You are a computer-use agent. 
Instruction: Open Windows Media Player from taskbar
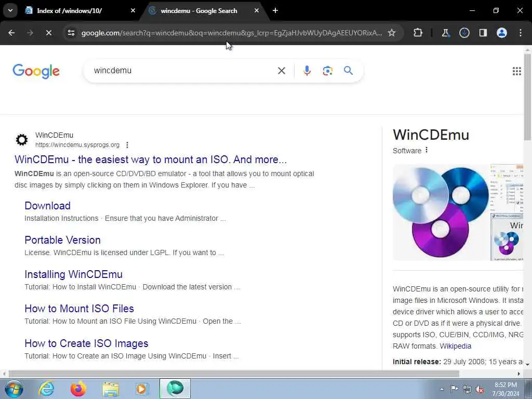pyautogui.click(x=142, y=389)
